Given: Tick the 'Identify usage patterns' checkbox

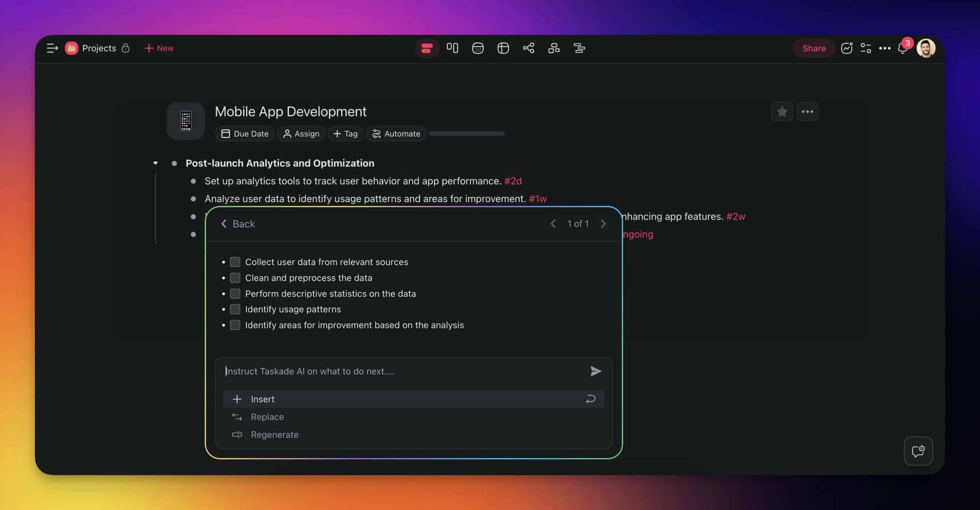Looking at the screenshot, I should click(x=235, y=309).
